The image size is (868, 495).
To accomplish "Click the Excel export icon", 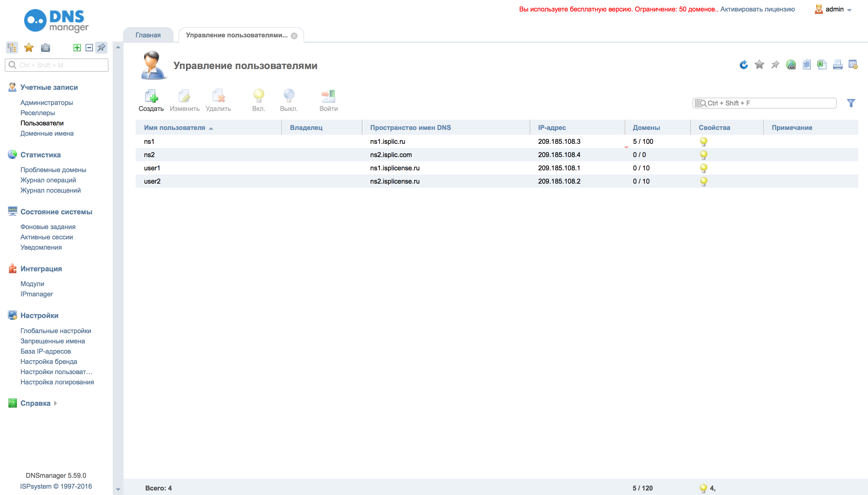I will coord(822,65).
